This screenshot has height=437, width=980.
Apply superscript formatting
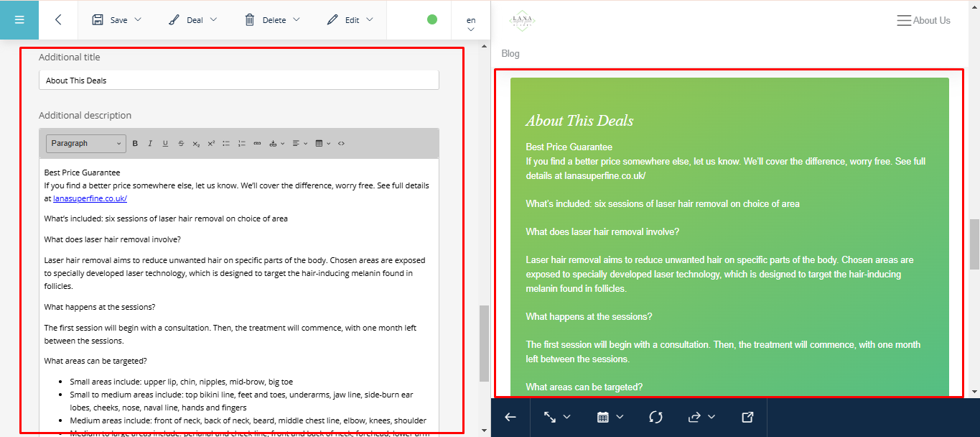tap(211, 144)
